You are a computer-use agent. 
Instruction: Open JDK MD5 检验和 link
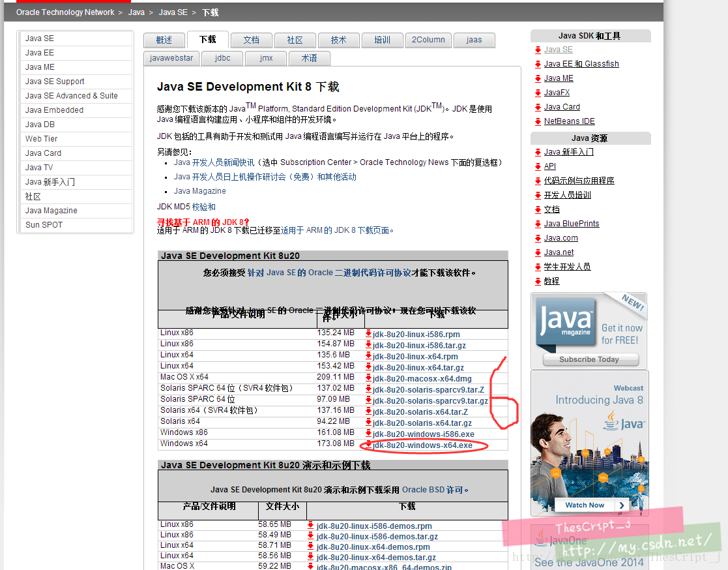click(204, 207)
